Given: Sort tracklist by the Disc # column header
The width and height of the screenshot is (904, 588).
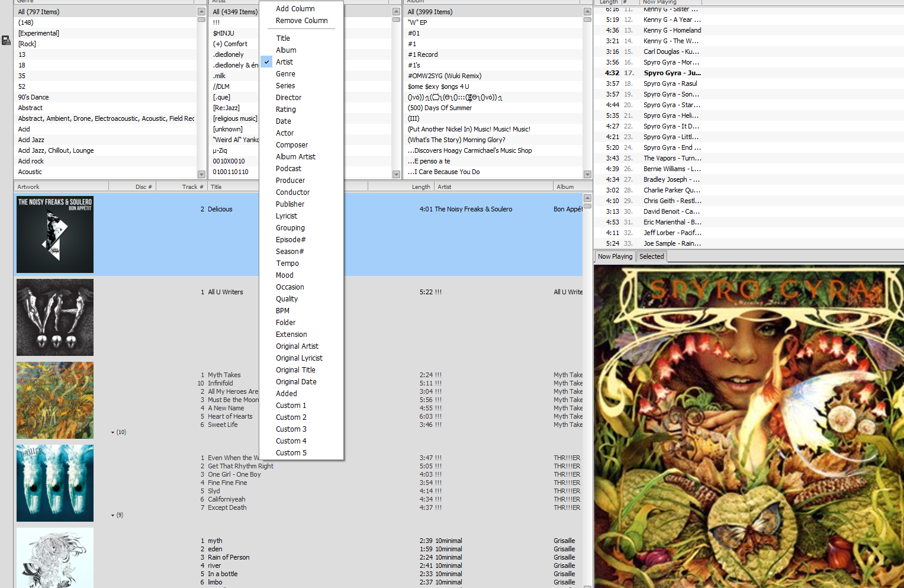Looking at the screenshot, I should point(132,187).
